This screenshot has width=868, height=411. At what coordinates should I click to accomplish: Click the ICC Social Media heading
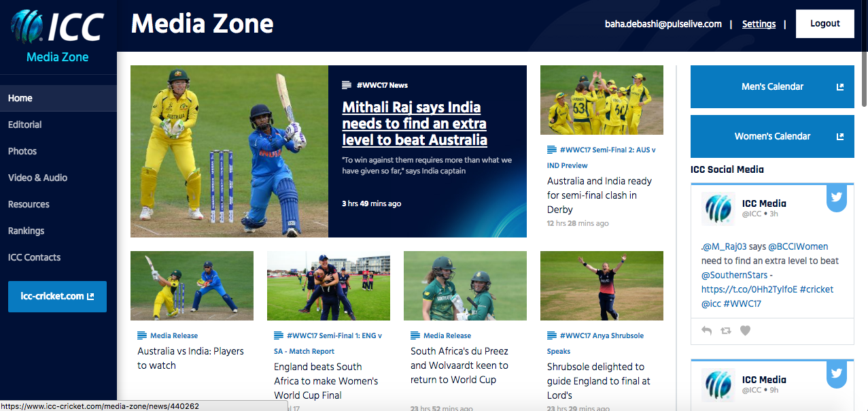pos(727,169)
